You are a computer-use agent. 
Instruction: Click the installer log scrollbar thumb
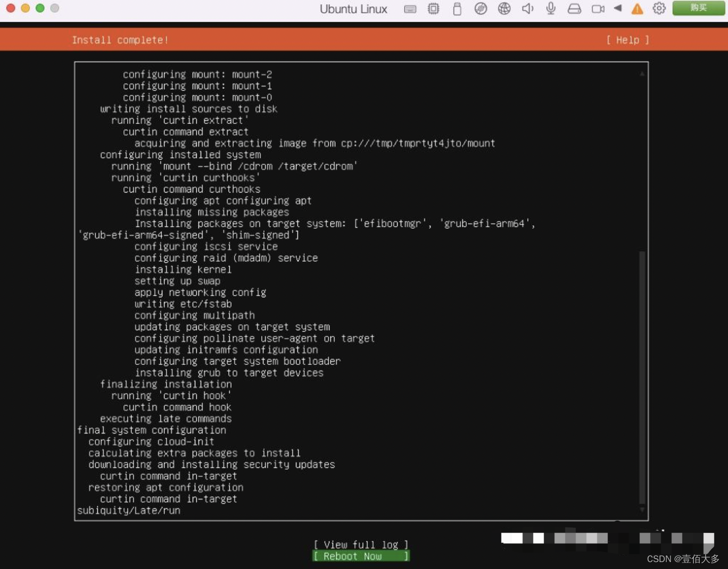click(x=642, y=378)
